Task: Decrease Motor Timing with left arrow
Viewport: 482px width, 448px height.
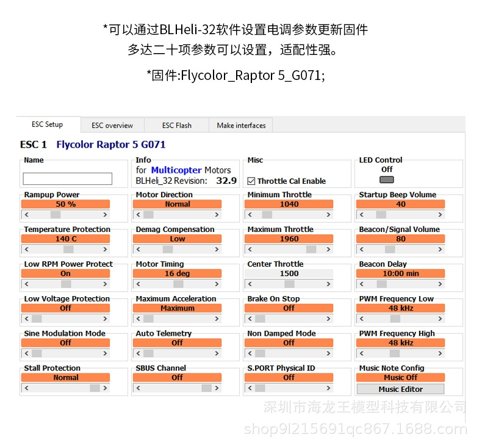Action: pyautogui.click(x=138, y=284)
